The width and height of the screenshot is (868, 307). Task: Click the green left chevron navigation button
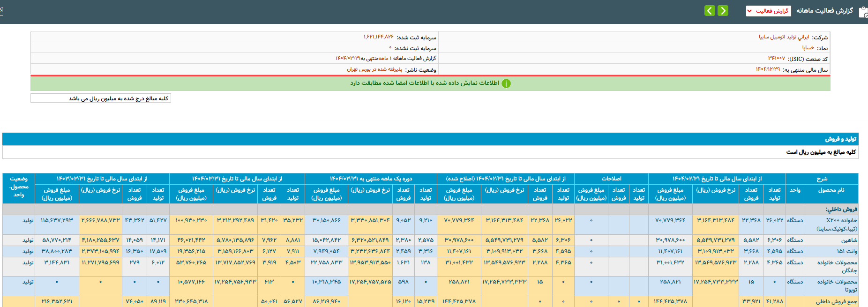click(710, 11)
